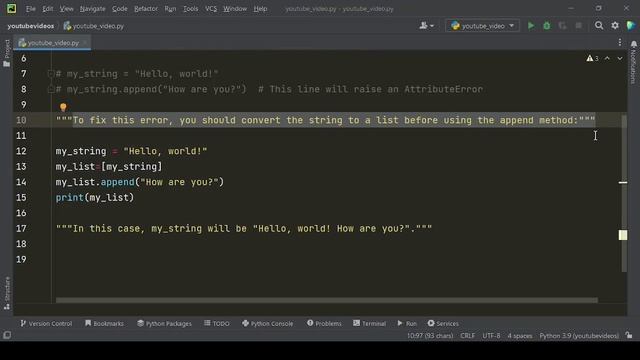This screenshot has height=360, width=640.
Task: Click youtube_video.py breadcrumb in navigation bar
Action: click(94, 26)
